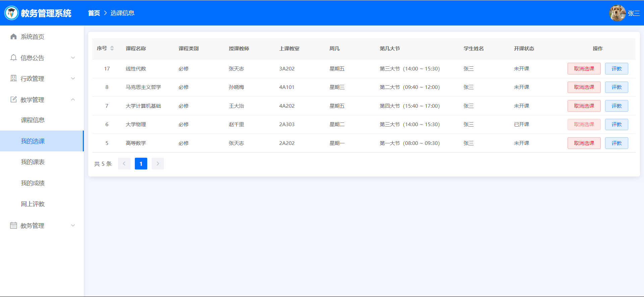The height and width of the screenshot is (297, 644).
Task: Click teacher 赵千里 in the table
Action: pos(236,125)
